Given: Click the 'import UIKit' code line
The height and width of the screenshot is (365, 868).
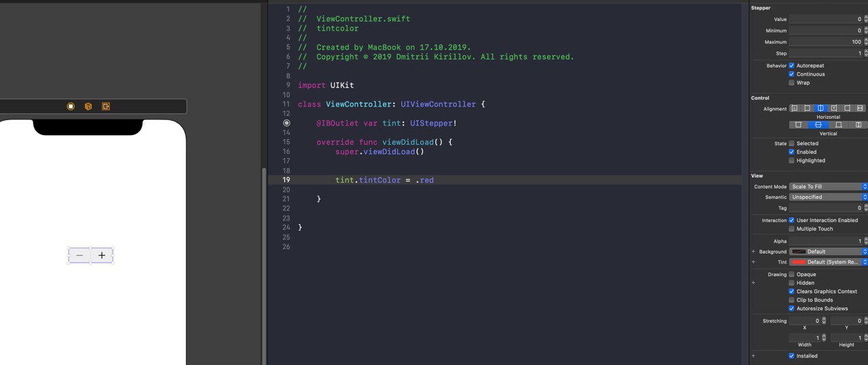Looking at the screenshot, I should tap(325, 85).
